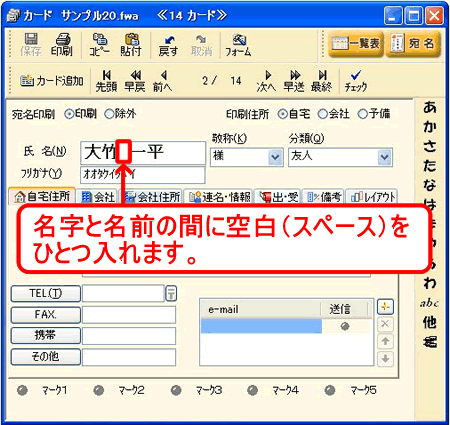Fast rewind cards with 早戻

pyautogui.click(x=135, y=81)
